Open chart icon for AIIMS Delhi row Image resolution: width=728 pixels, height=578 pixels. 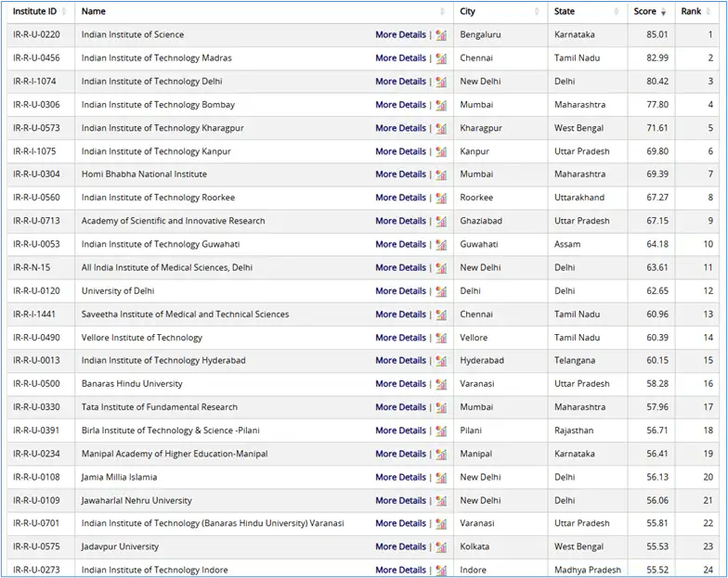pyautogui.click(x=441, y=267)
